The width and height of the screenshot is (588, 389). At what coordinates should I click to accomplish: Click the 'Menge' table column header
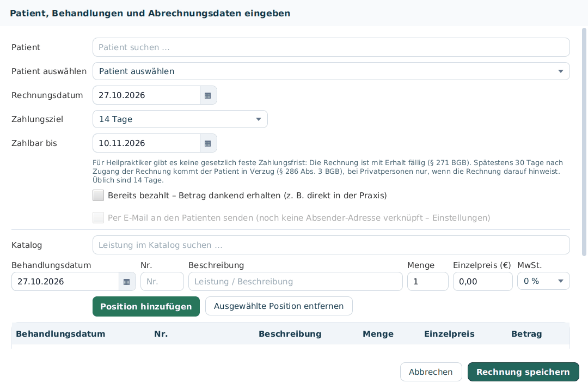(x=378, y=334)
